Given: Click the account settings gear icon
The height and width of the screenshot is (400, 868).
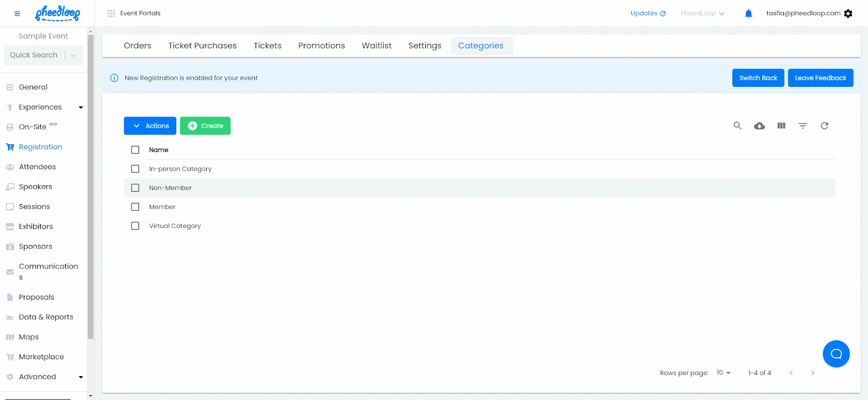Looking at the screenshot, I should pos(848,14).
